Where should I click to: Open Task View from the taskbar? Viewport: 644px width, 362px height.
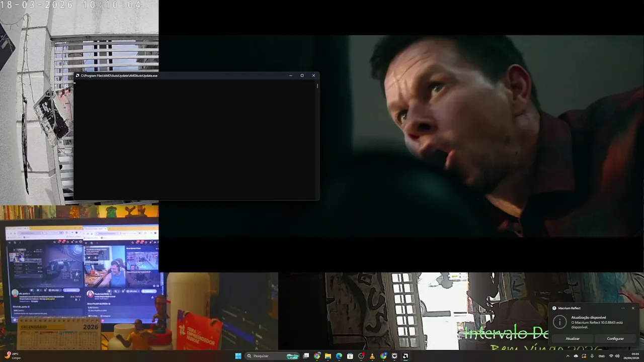pyautogui.click(x=306, y=356)
